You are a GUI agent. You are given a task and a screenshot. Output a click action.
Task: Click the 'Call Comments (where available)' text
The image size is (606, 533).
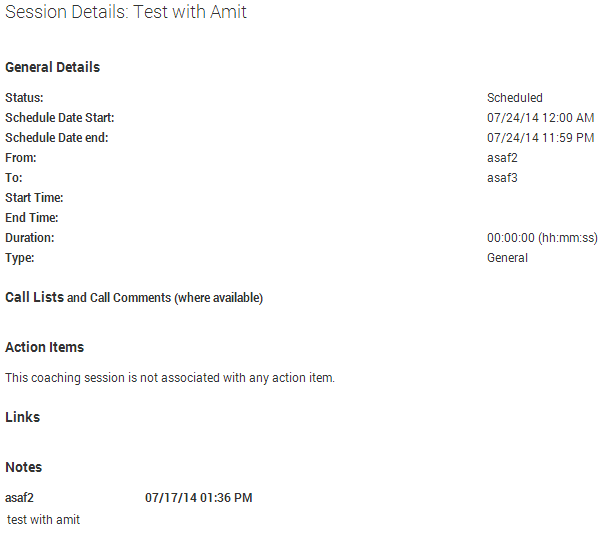(x=176, y=298)
